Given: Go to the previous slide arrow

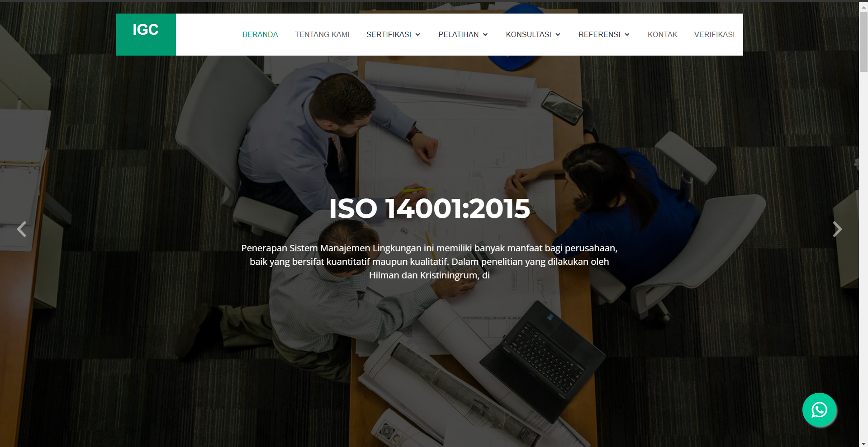Looking at the screenshot, I should click(x=21, y=229).
